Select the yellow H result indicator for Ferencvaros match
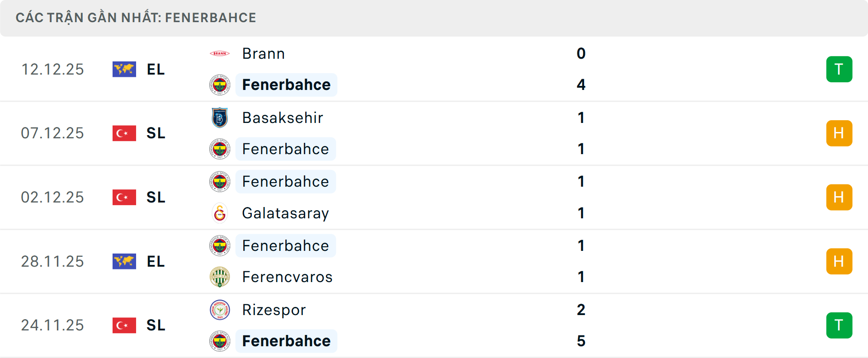The width and height of the screenshot is (868, 358). pos(839,261)
